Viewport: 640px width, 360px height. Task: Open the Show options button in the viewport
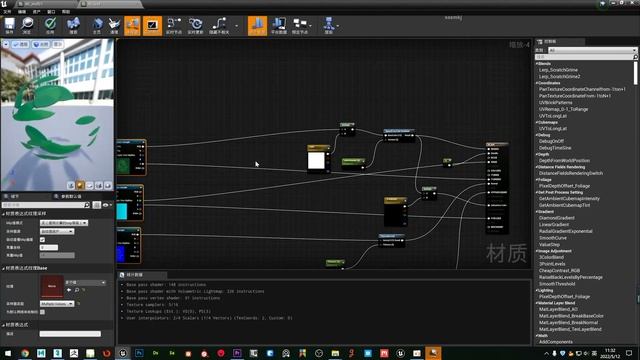point(58,44)
